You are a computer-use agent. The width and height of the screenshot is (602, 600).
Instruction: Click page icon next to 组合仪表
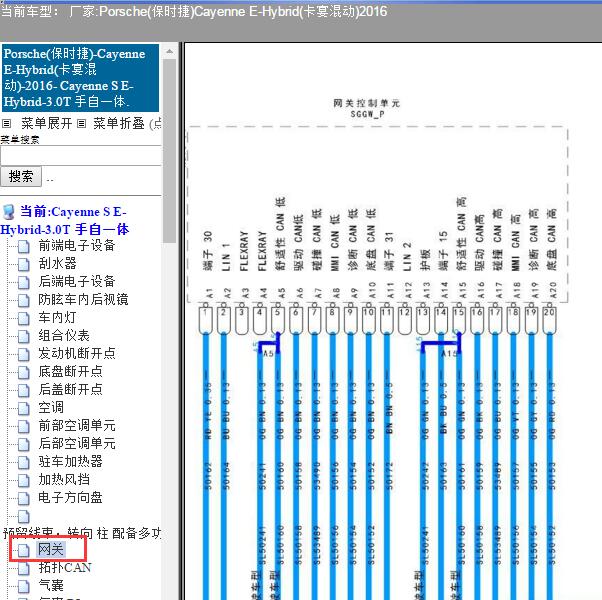pos(23,336)
